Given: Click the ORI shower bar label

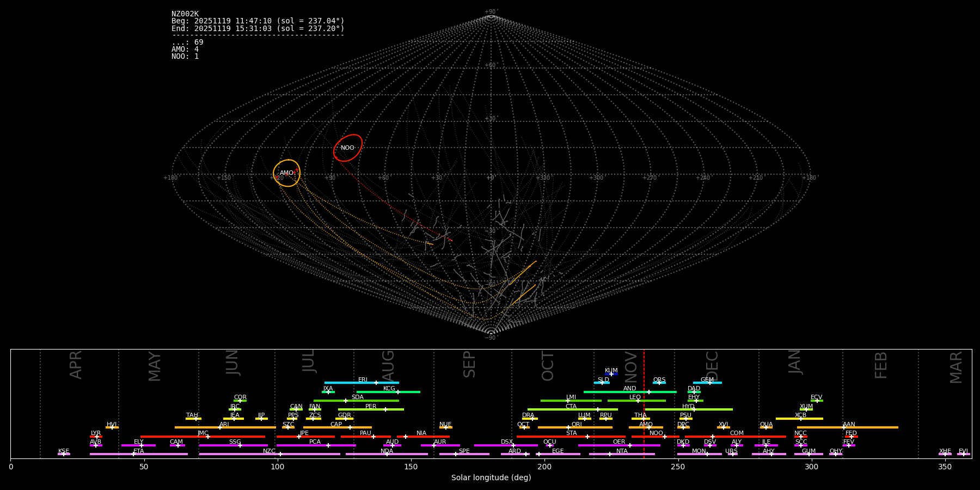Looking at the screenshot, I should point(577,425).
